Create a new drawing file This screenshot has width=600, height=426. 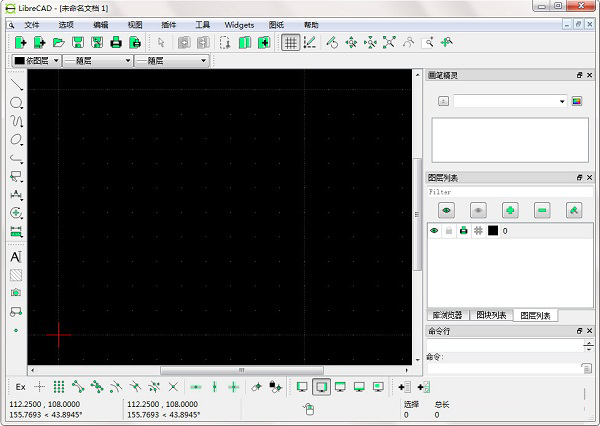pos(20,42)
